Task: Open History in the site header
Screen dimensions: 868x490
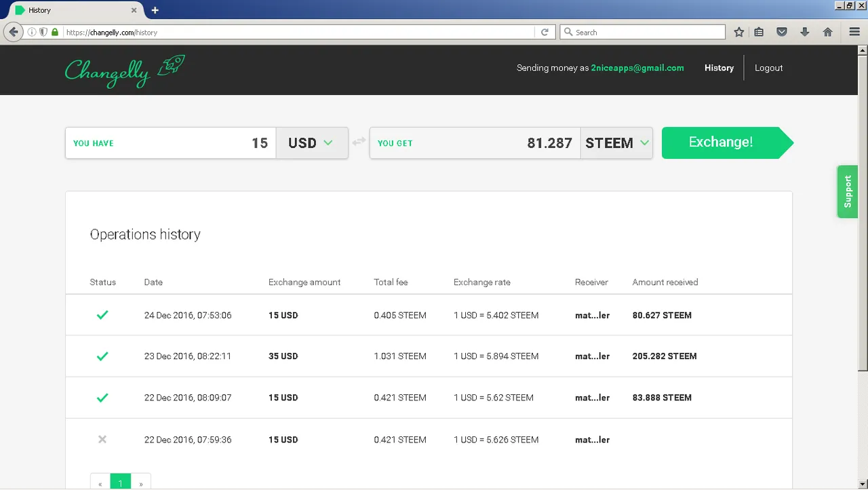Action: (719, 68)
